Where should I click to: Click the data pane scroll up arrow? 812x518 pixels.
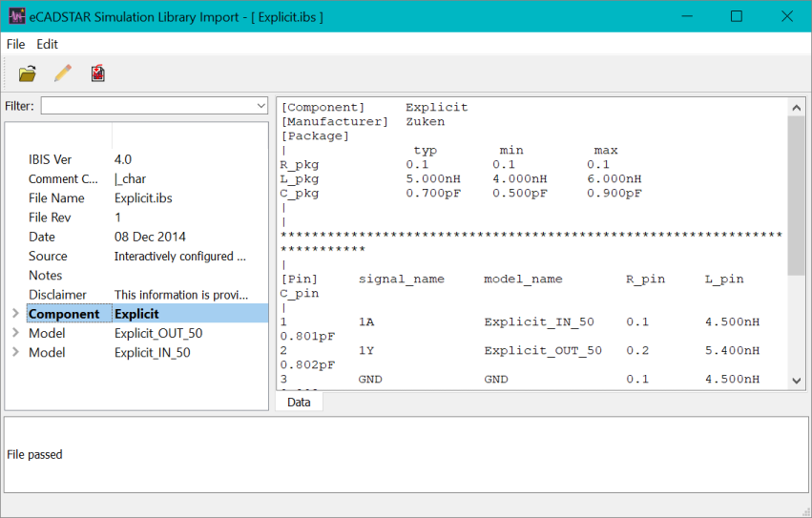point(797,106)
